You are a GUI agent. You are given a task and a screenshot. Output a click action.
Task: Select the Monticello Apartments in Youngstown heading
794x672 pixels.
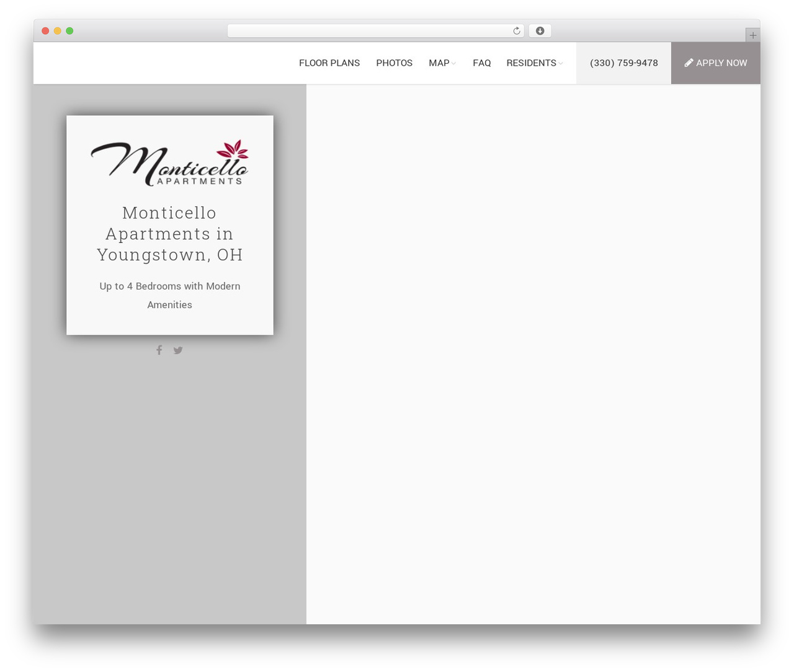point(169,234)
